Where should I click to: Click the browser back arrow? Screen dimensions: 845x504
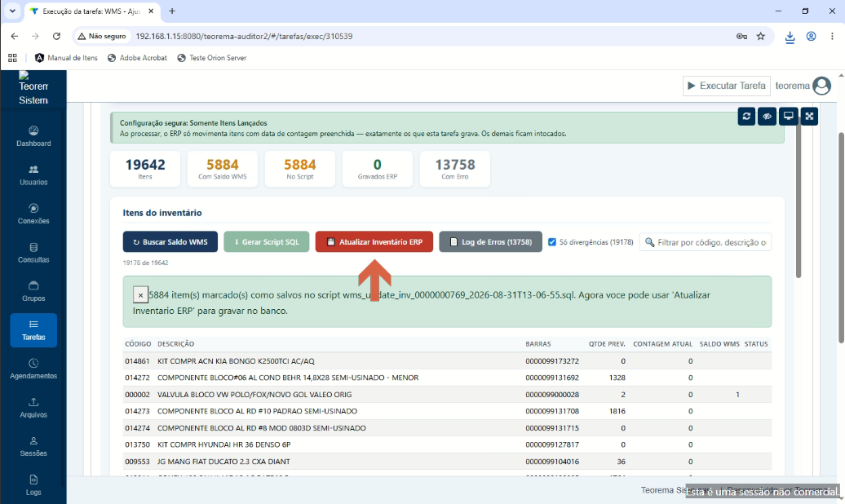[x=15, y=36]
